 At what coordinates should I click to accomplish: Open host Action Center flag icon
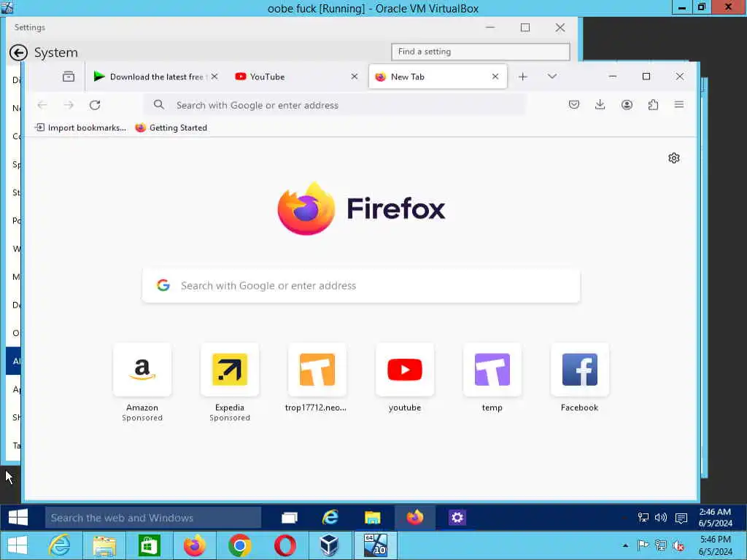point(643,545)
